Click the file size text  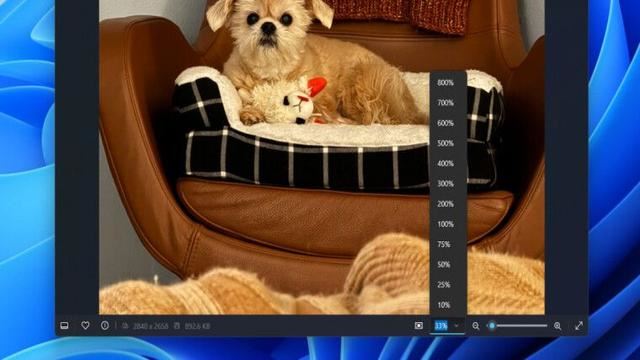click(197, 326)
